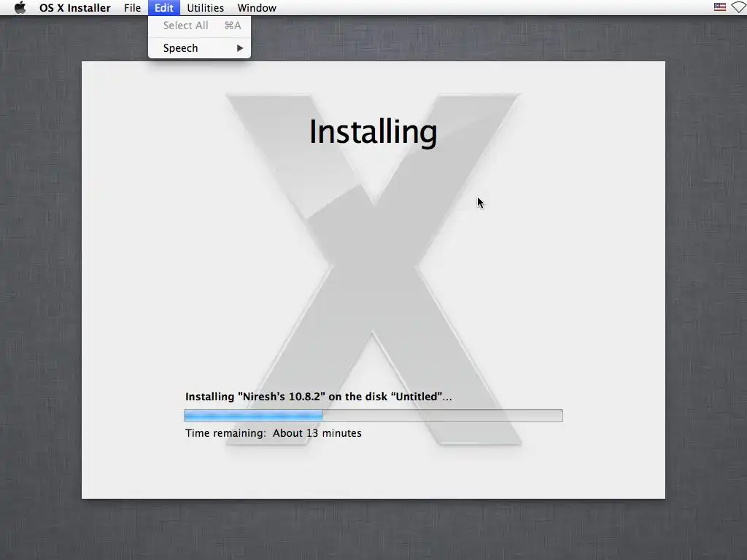The image size is (747, 560).
Task: Open the OS X Installer menu
Action: pyautogui.click(x=75, y=7)
